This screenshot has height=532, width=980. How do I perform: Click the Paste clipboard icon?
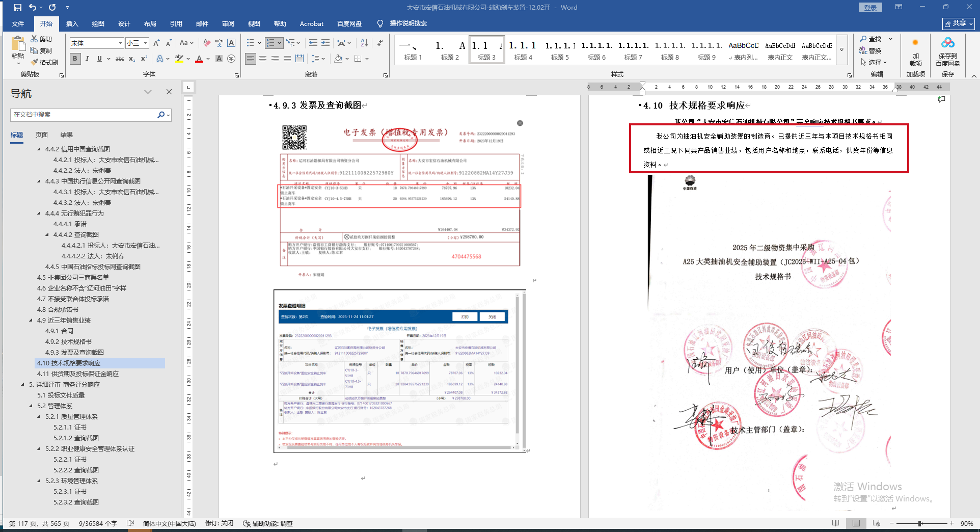[18, 45]
